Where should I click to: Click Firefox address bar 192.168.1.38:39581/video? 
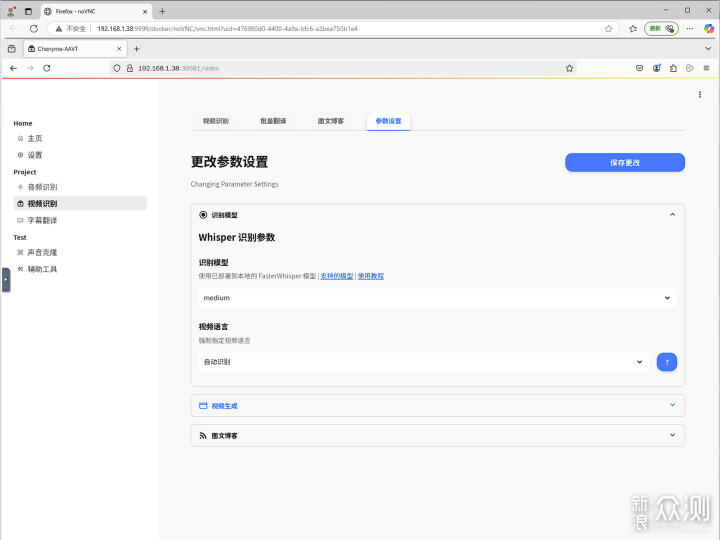point(344,68)
